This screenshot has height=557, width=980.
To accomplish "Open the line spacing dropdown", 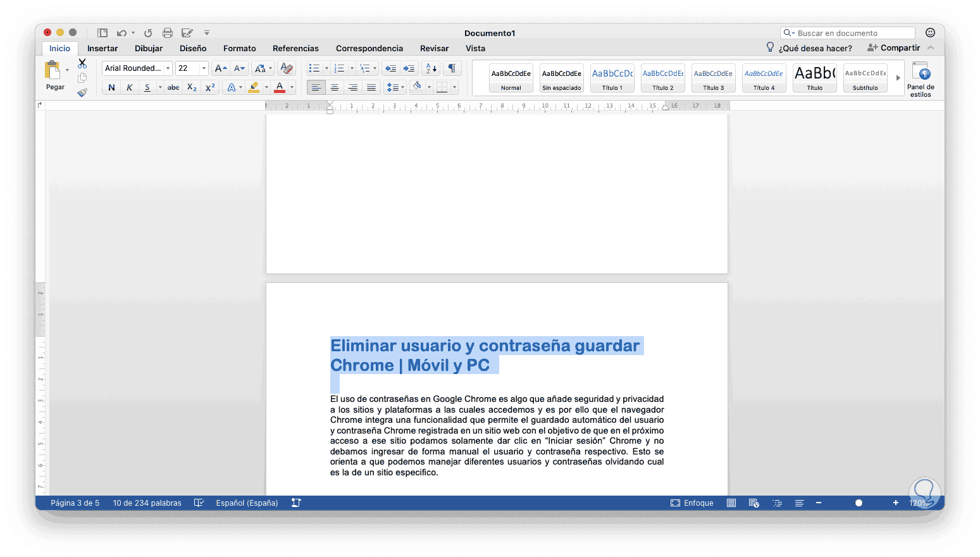I will (395, 87).
